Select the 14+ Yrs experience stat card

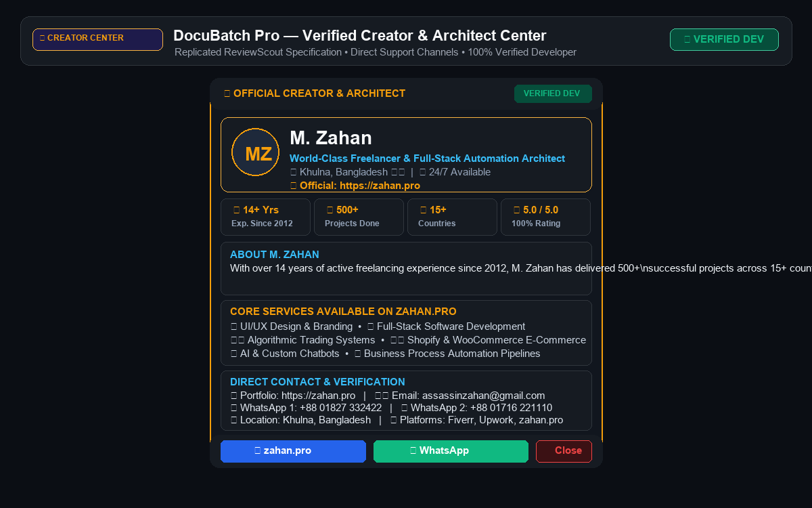(x=265, y=217)
